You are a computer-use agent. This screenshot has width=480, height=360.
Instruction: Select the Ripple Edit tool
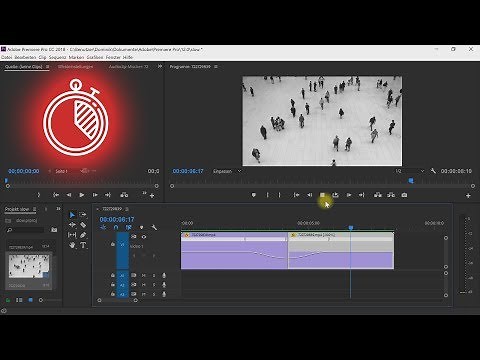(72, 225)
